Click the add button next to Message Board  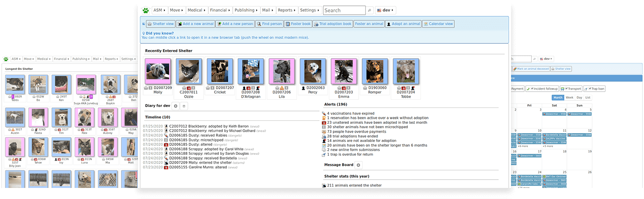[x=359, y=165]
